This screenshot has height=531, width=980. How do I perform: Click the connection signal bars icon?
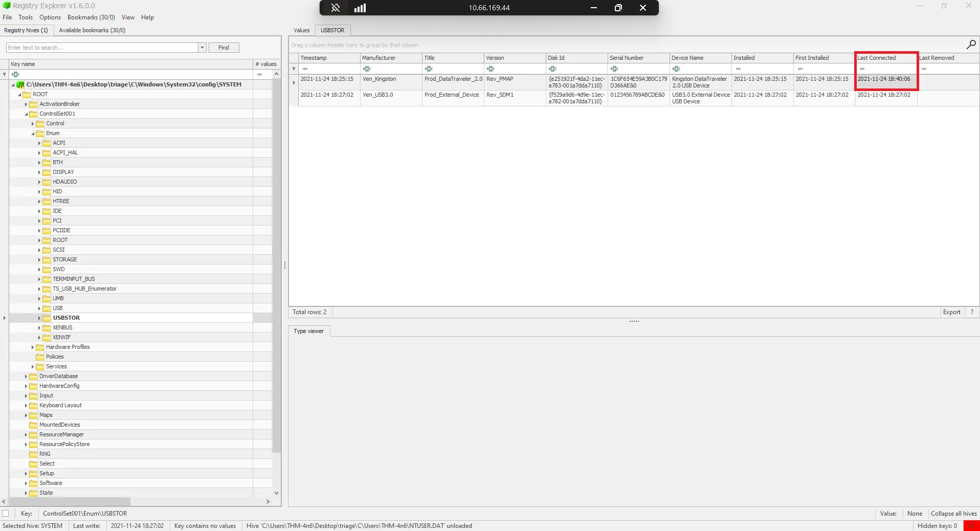pyautogui.click(x=360, y=8)
